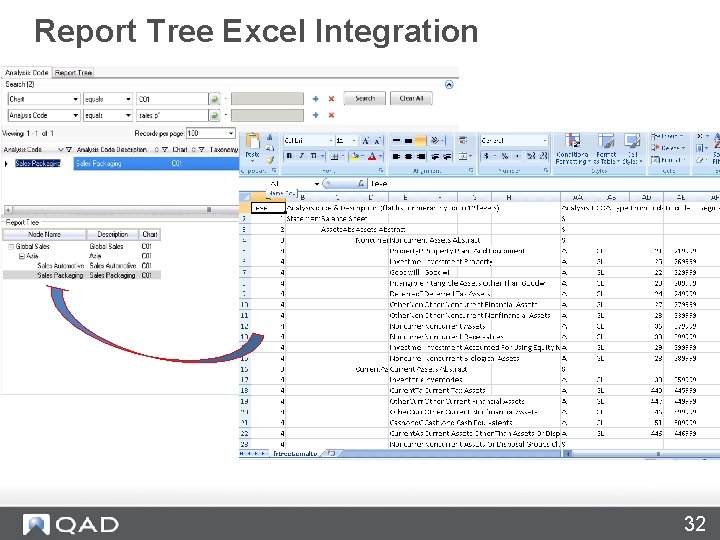Open the General number format dropdown
Viewport: 720px width, 540px height.
pos(545,141)
